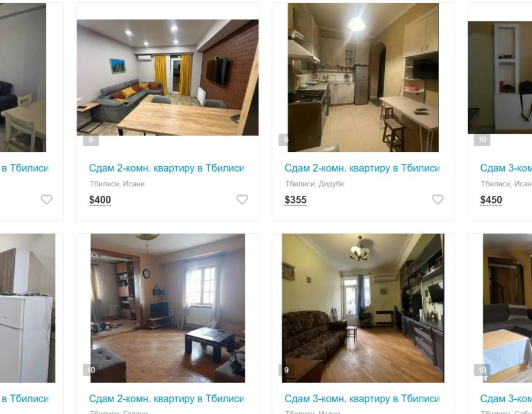This screenshot has width=532, height=414.
Task: Toggle heart icon on the partially visible left listing
Action: tap(47, 199)
